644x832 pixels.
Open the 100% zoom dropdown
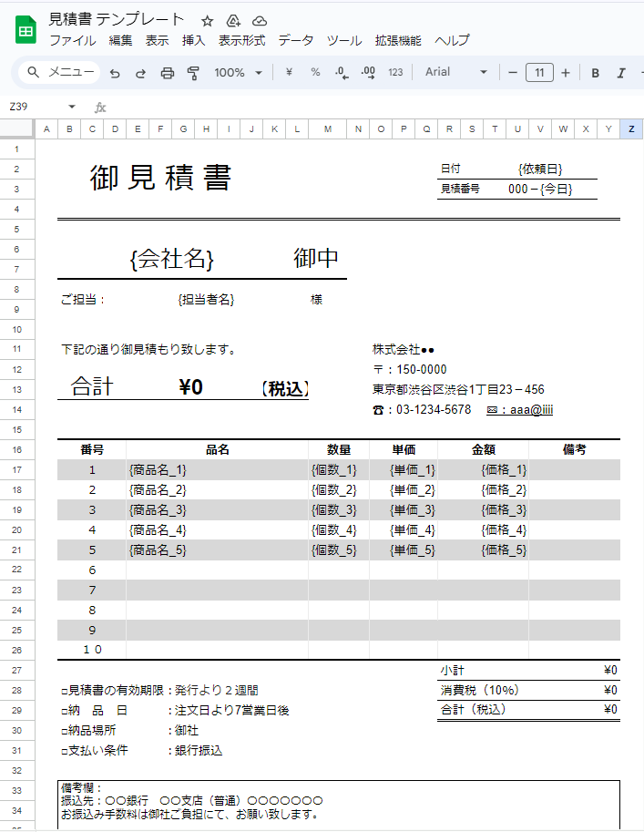[x=238, y=73]
